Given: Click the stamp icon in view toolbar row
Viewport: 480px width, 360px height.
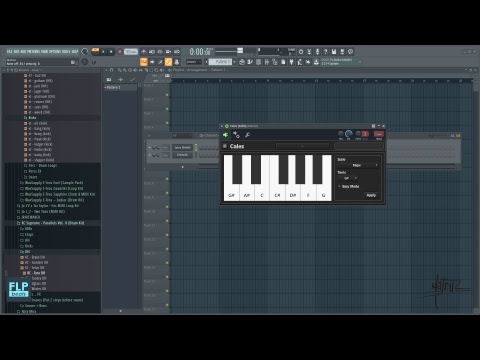Looking at the screenshot, I should 177,62.
